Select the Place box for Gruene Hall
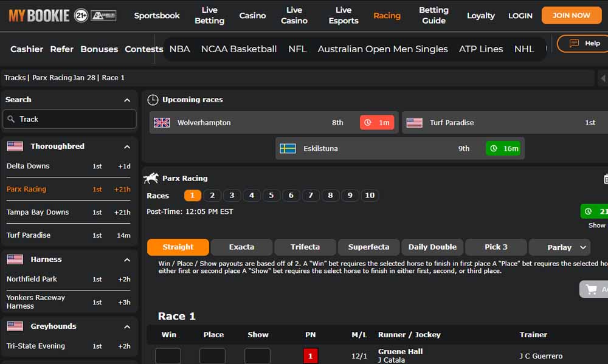 [212, 355]
